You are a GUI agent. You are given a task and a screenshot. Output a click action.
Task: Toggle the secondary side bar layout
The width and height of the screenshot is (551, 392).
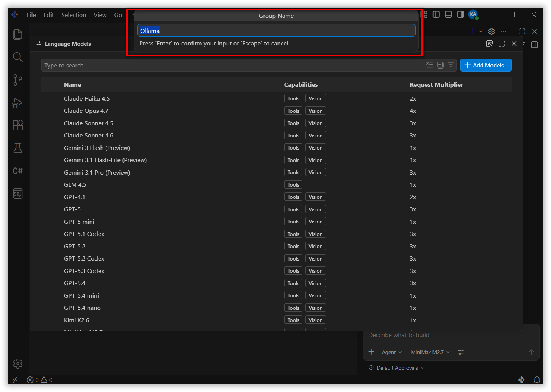click(460, 14)
